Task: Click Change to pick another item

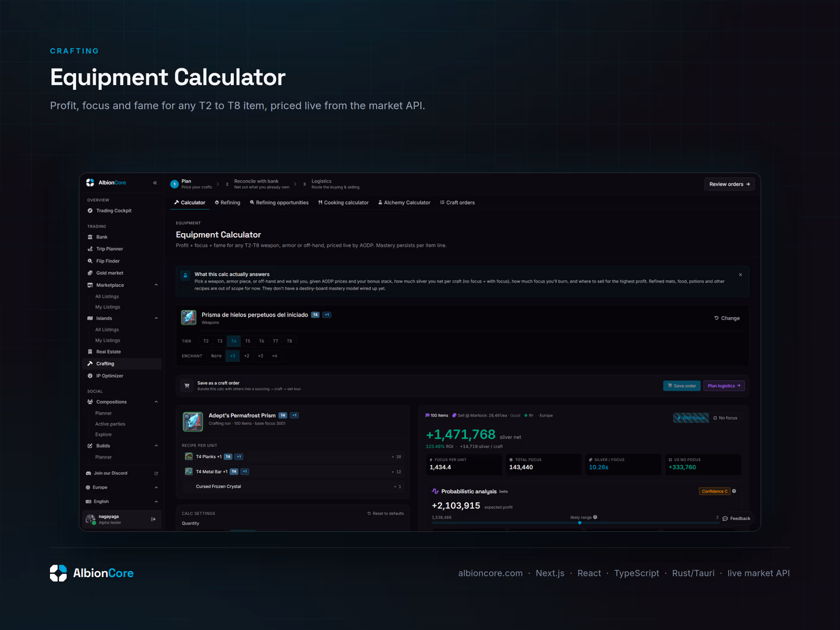Action: (727, 318)
